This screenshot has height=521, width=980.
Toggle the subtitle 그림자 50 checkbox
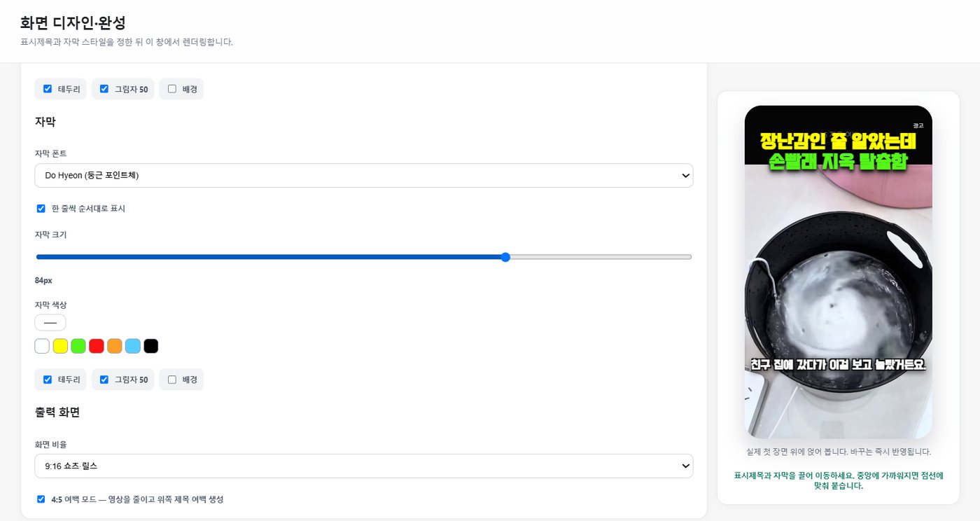click(104, 380)
